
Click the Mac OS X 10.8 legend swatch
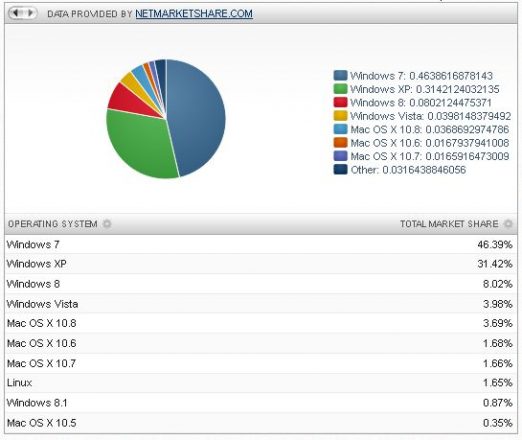tap(340, 129)
